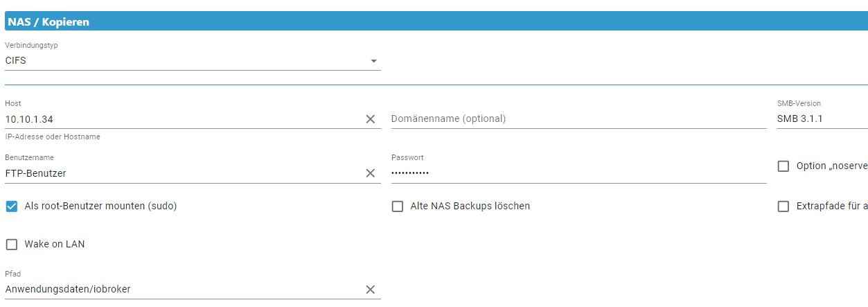The image size is (868, 307).
Task: Clear the Host field with X icon
Action: tap(371, 119)
